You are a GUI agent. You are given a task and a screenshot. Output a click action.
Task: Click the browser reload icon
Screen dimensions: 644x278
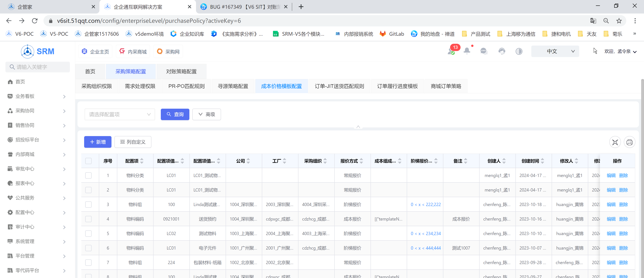35,21
